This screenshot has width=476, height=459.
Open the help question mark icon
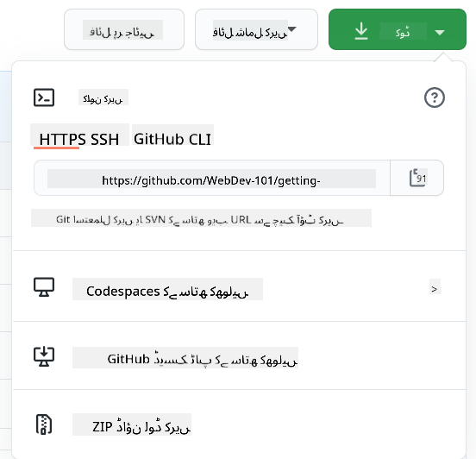tap(434, 97)
